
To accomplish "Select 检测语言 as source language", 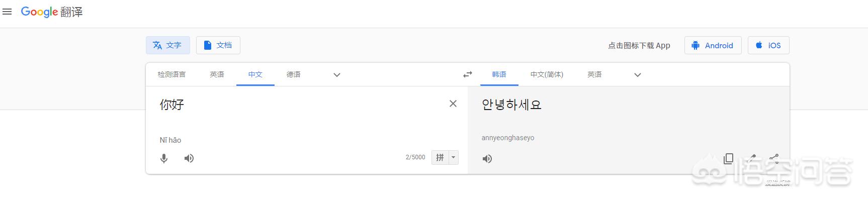I will [x=172, y=74].
